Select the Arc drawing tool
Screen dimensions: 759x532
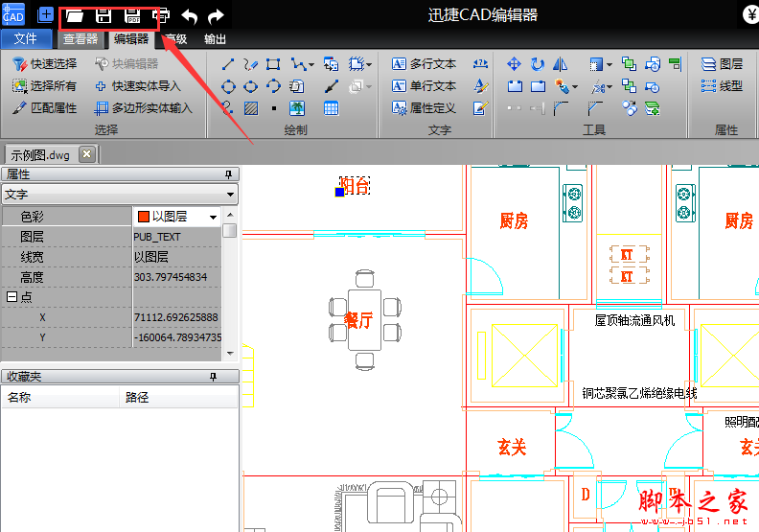click(x=273, y=86)
